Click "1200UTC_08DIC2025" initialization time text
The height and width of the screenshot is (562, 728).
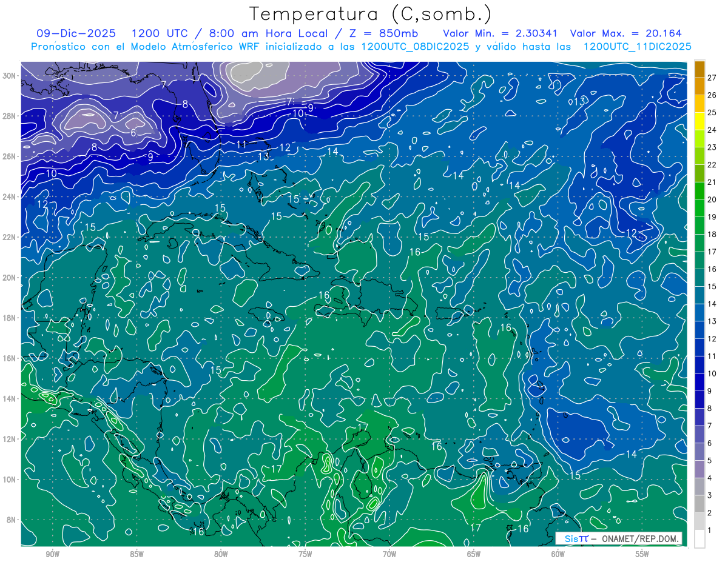coord(415,47)
